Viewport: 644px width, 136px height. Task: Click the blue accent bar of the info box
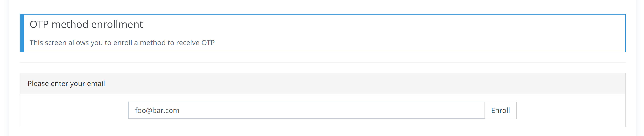tap(22, 33)
